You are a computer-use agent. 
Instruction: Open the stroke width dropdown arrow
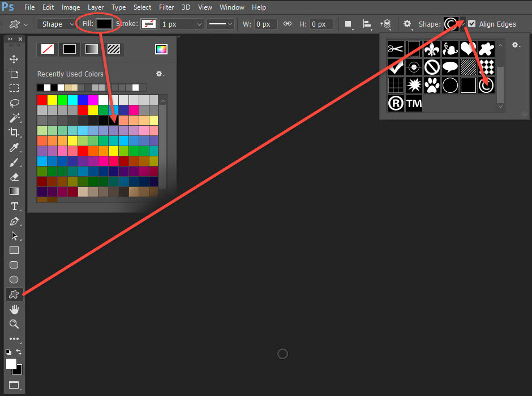tap(199, 24)
